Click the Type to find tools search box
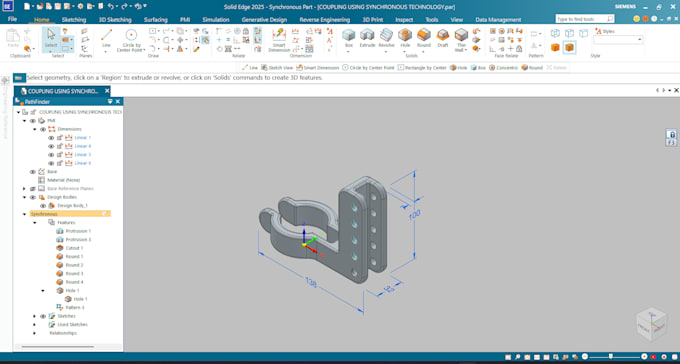This screenshot has width=680, height=364. [585, 19]
